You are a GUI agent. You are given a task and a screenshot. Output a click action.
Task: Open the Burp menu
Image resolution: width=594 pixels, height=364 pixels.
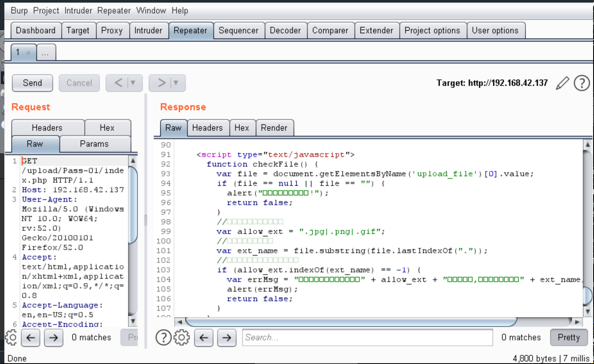19,11
